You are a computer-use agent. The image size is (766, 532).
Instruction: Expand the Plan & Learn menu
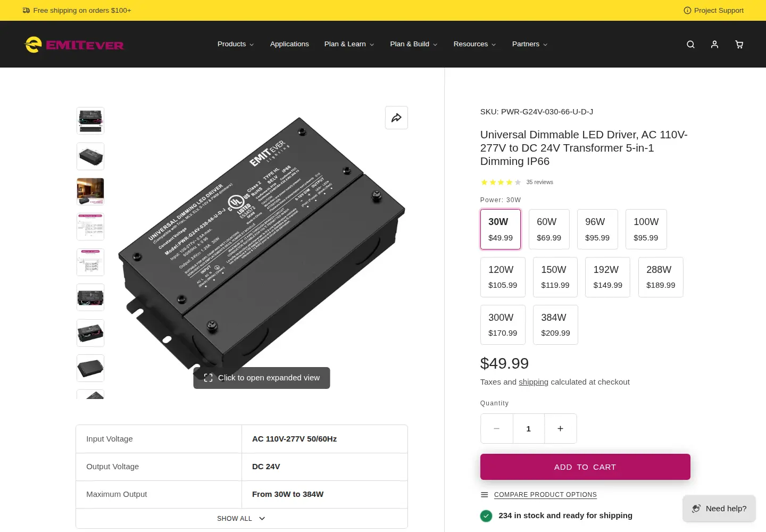click(349, 44)
